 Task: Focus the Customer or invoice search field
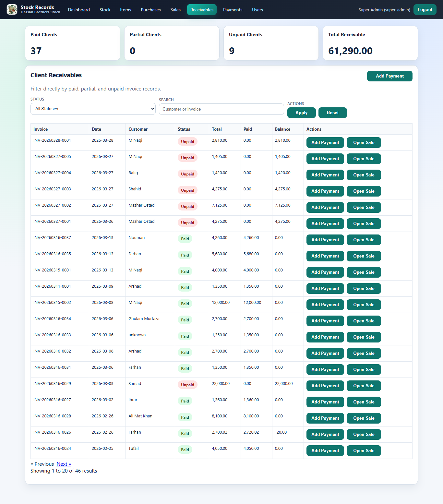(x=221, y=109)
